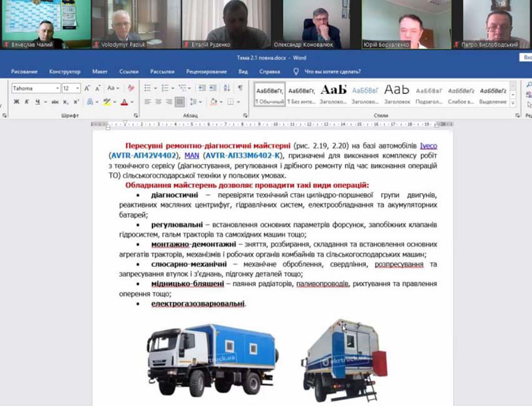Show paragraph marks with pilcrow icon

[241, 88]
